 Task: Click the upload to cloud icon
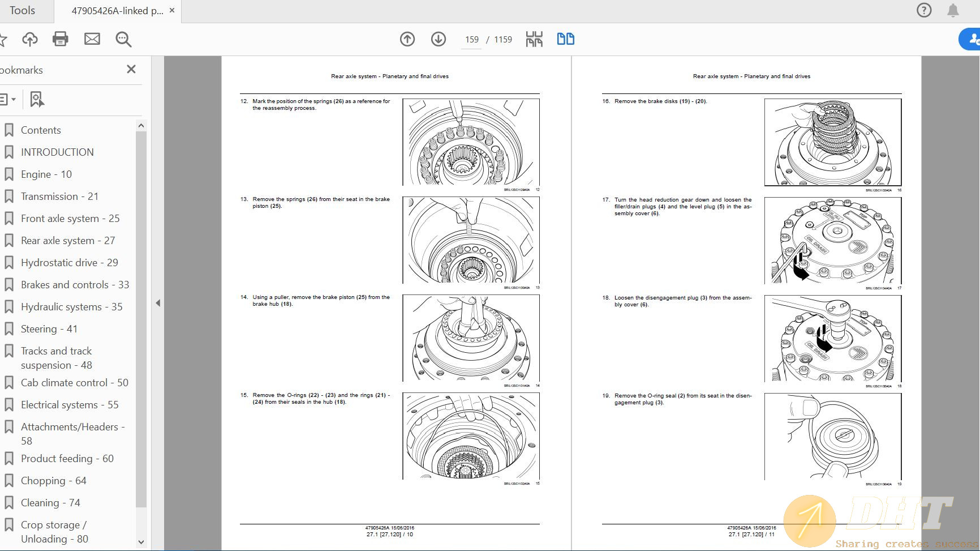(x=30, y=39)
